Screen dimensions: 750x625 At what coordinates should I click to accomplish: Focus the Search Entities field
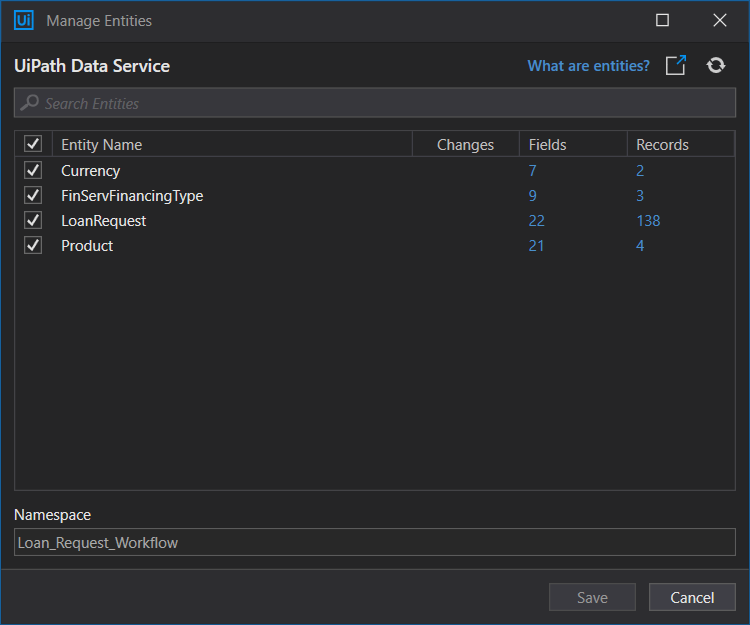[x=375, y=103]
